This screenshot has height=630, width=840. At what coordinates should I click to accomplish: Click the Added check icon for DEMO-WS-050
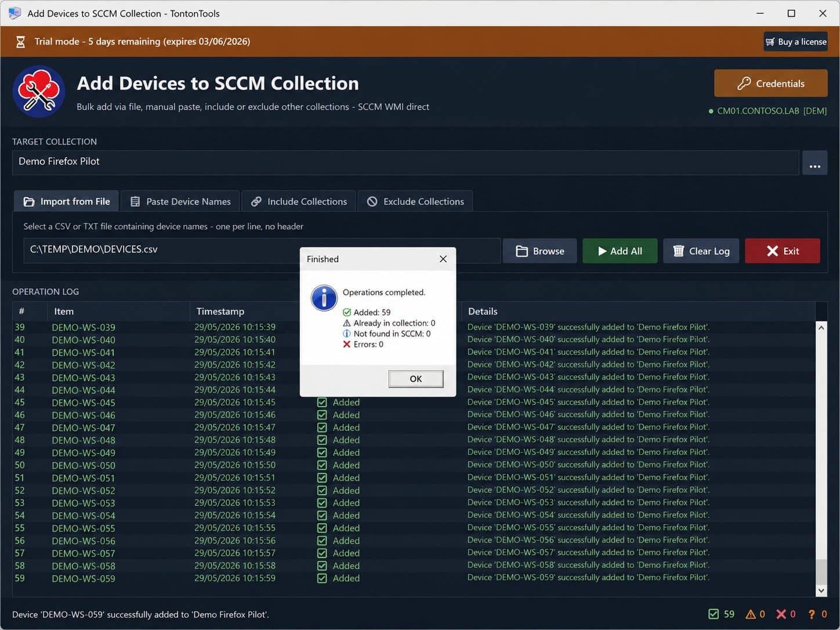pos(322,465)
